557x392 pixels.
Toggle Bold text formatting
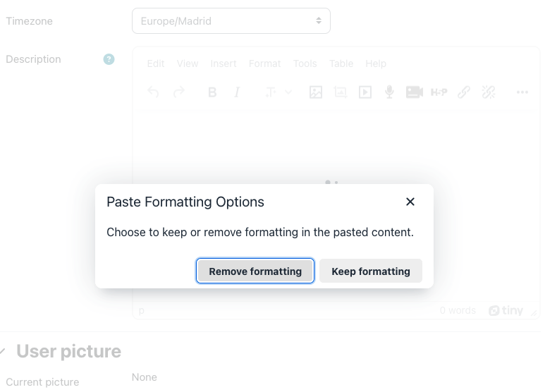[x=212, y=92]
